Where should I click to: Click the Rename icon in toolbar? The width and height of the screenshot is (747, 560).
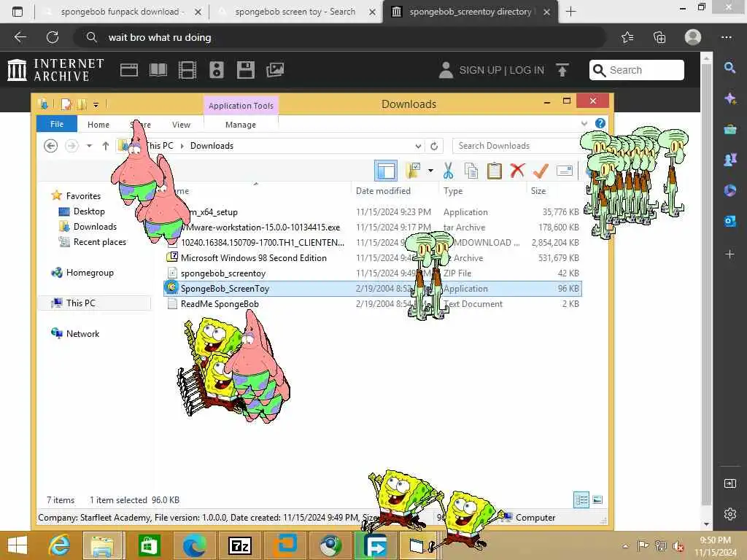pos(564,170)
